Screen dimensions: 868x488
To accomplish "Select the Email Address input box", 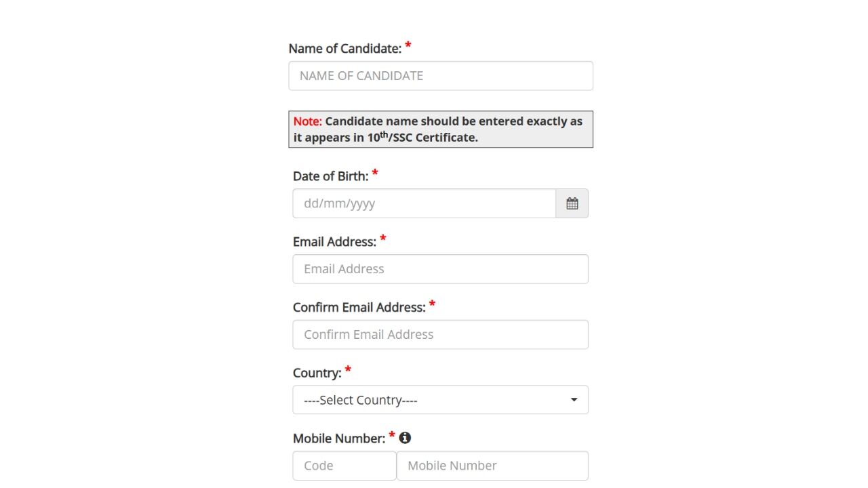I will (x=440, y=269).
